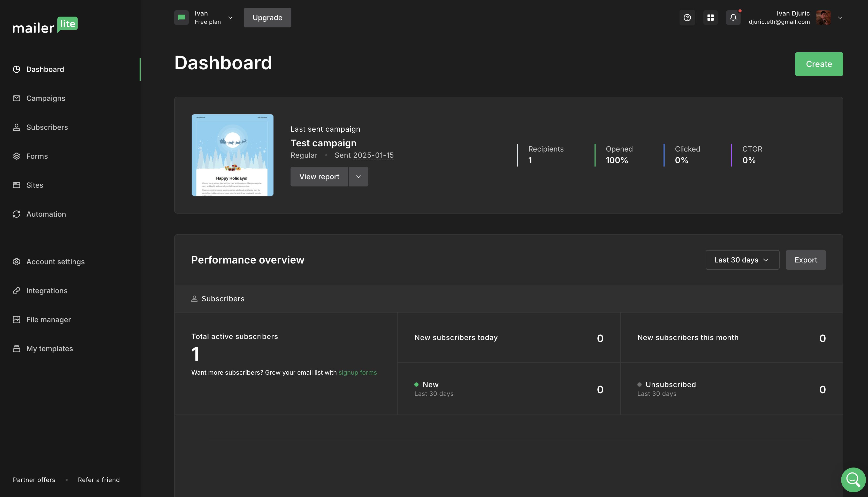Open Automation from the sidebar

point(46,214)
